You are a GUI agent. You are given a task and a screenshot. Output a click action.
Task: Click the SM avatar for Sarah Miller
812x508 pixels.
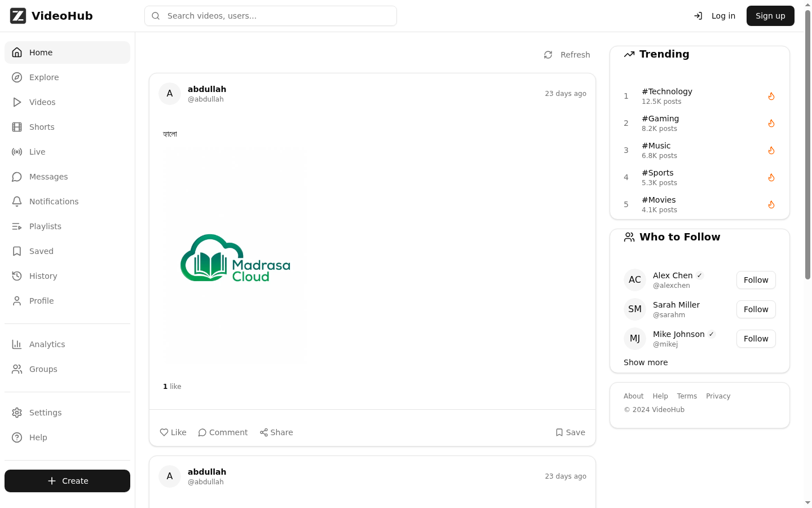pos(635,309)
